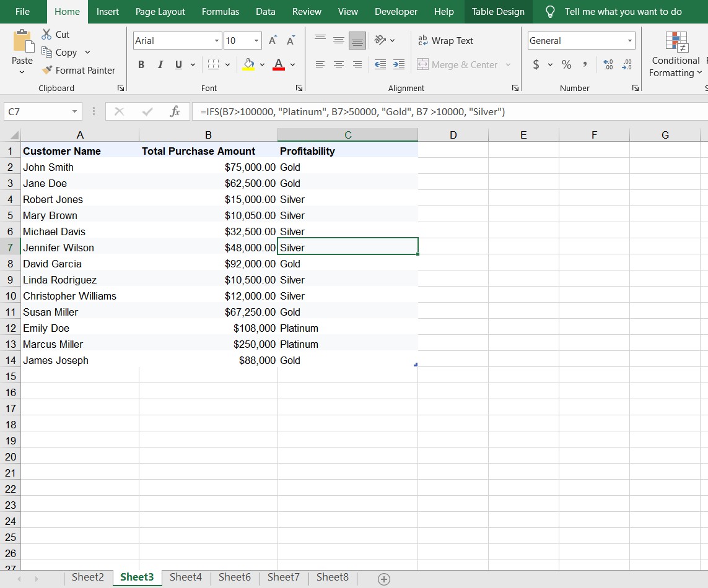
Task: Toggle Italic formatting
Action: click(x=160, y=64)
